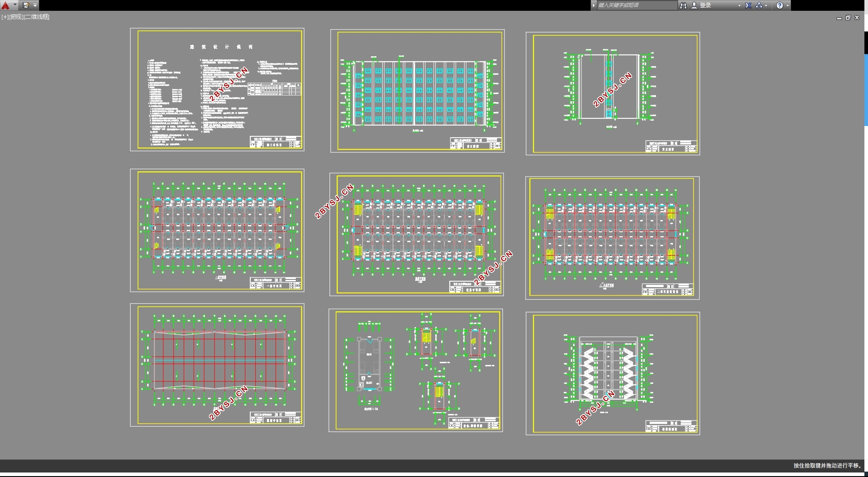Click status text 按住拾取键并拖动进行平移
868x477 pixels.
827,466
